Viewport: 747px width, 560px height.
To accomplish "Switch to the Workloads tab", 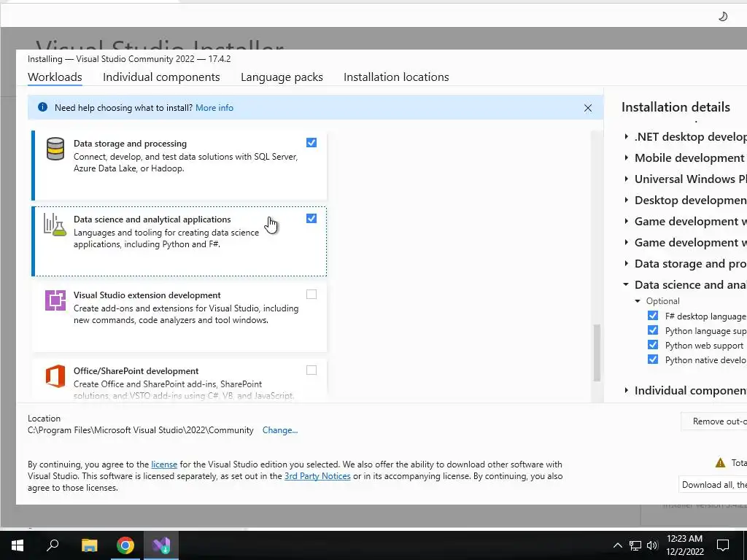I will coord(55,77).
